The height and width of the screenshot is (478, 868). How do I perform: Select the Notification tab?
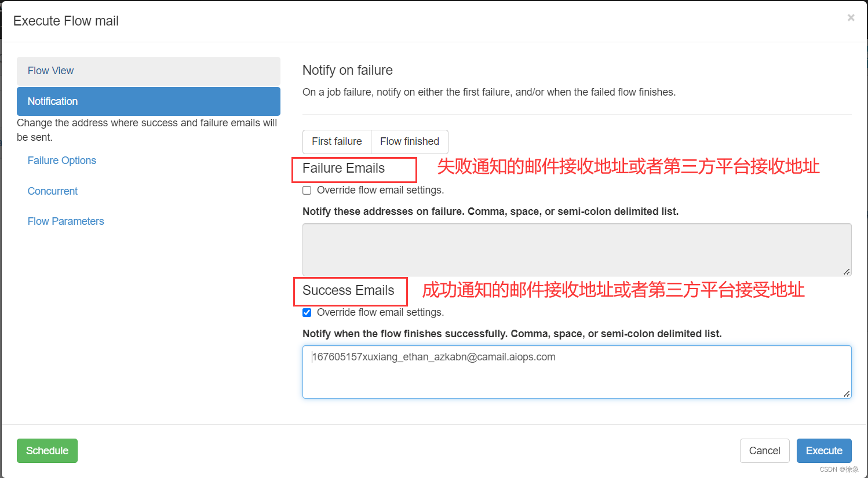click(x=148, y=101)
